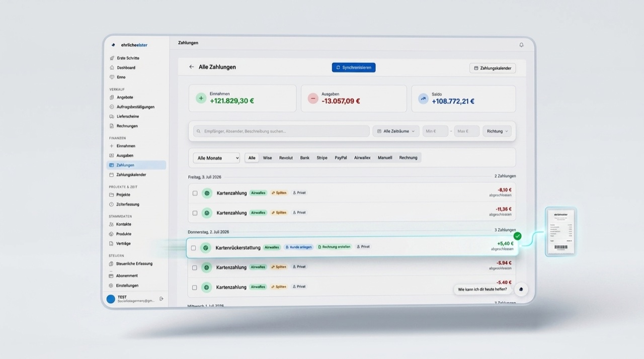Tick the checkbox for the -8,10 € Kartenzahlung

pos(195,193)
